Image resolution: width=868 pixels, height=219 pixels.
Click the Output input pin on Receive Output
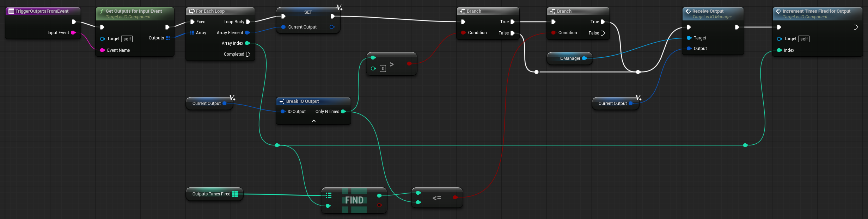pyautogui.click(x=689, y=49)
